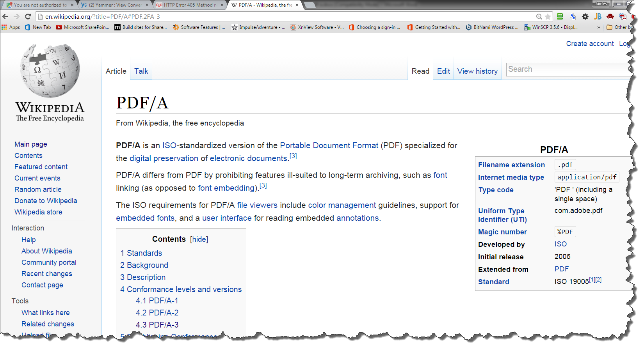Click the Wikipedia globe logo
Image resolution: width=644 pixels, height=349 pixels.
50,71
